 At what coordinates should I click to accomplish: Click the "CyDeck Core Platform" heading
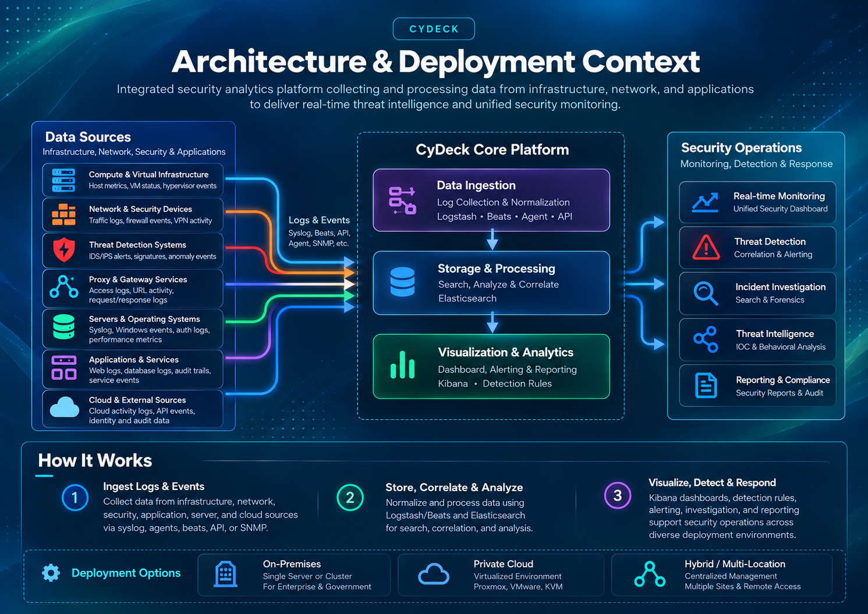pyautogui.click(x=492, y=150)
